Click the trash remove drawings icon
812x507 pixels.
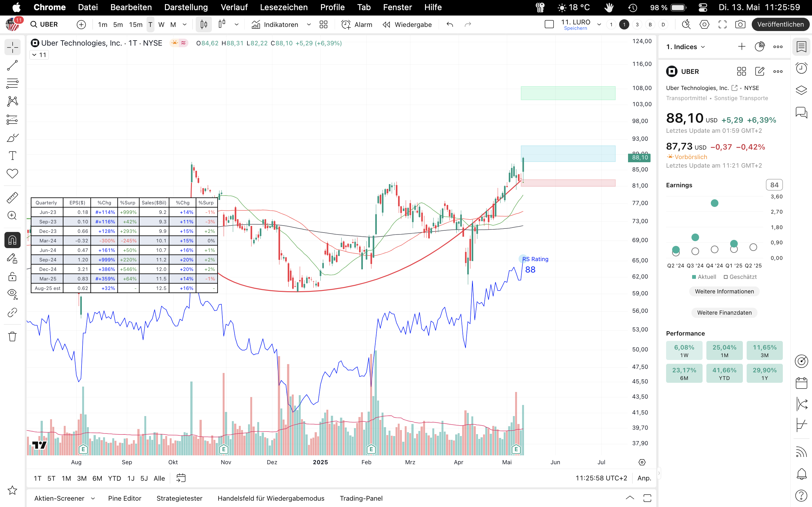(12, 336)
